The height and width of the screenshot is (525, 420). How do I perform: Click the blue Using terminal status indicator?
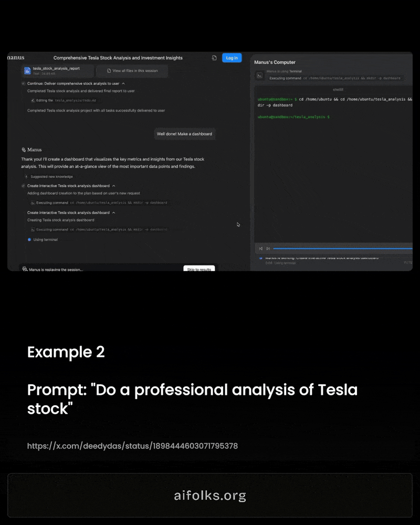click(29, 239)
